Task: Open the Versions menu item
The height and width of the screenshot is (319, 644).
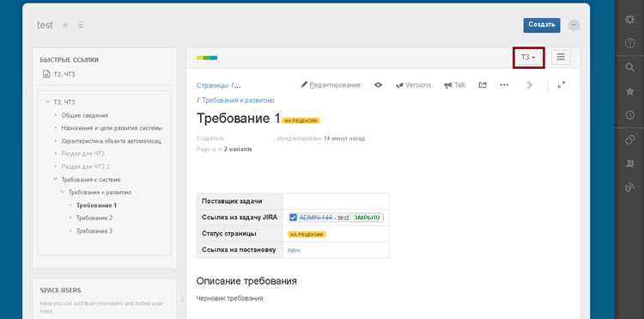Action: tap(414, 85)
